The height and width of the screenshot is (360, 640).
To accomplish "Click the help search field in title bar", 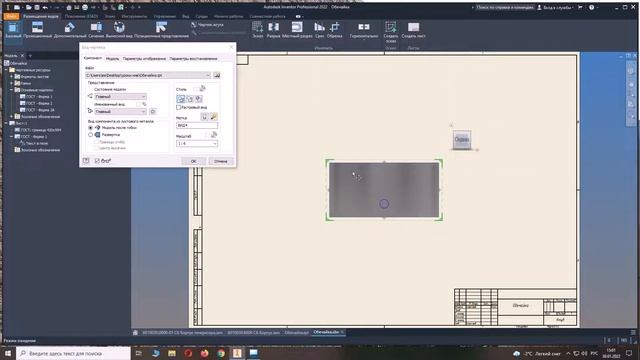I will pyautogui.click(x=504, y=7).
